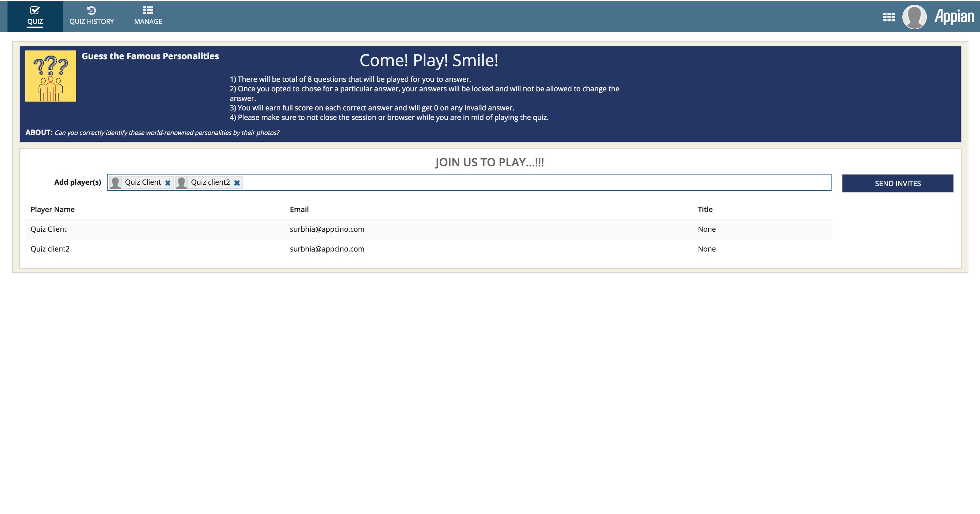The width and height of the screenshot is (980, 514).
Task: Select the Quiz Client table row
Action: [48, 229]
